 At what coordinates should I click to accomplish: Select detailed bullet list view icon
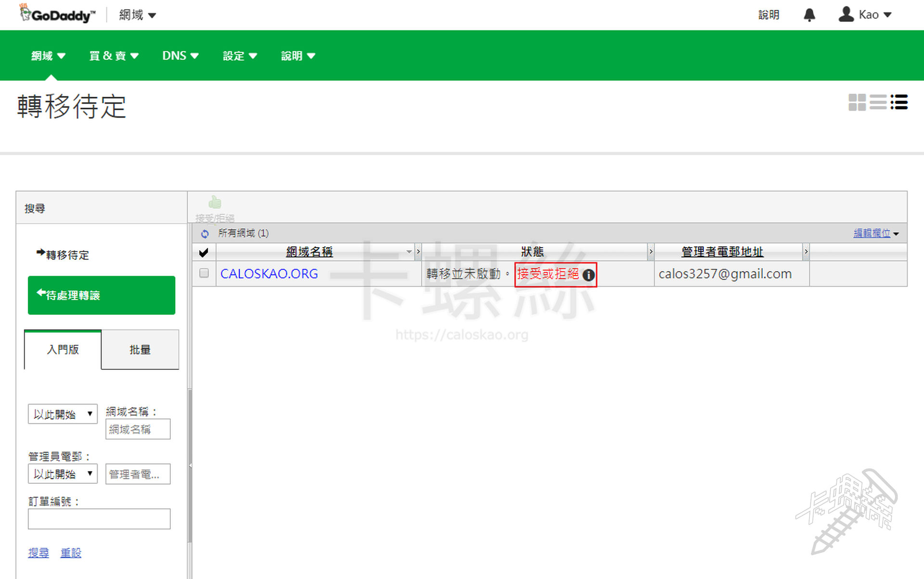(899, 102)
